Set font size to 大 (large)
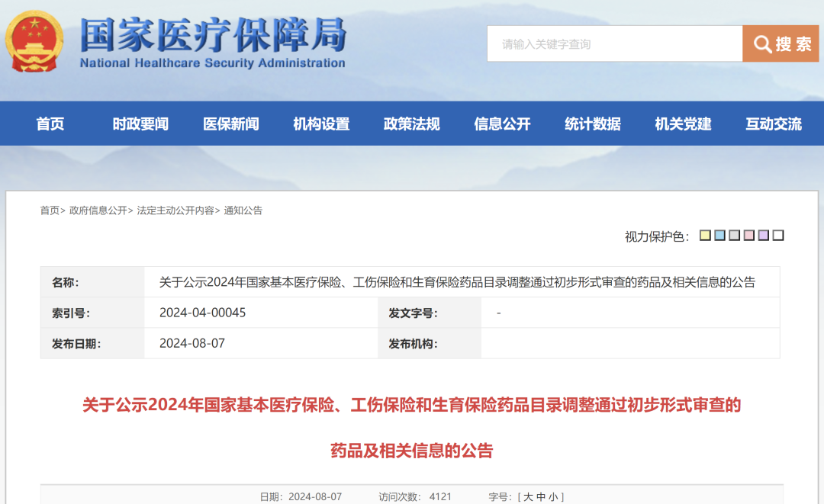 [528, 496]
